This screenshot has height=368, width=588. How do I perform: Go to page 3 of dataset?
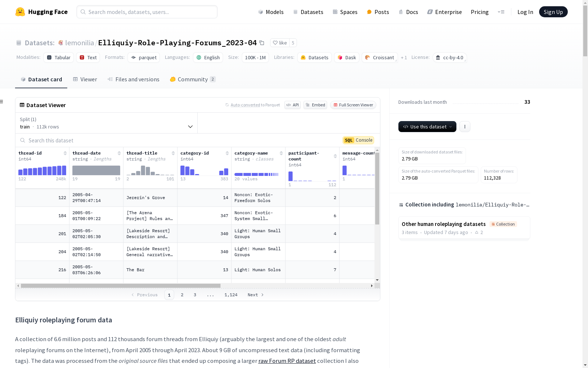click(195, 295)
